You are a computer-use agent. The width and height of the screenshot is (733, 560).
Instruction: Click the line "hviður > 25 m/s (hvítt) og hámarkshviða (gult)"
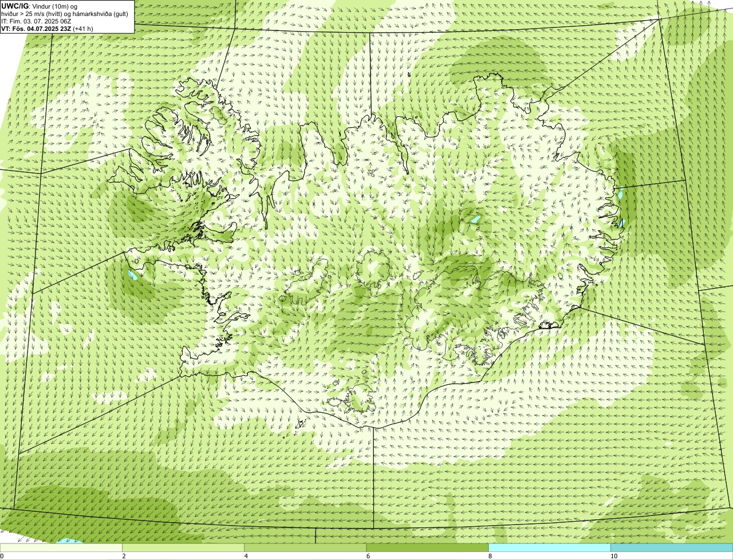[65, 14]
